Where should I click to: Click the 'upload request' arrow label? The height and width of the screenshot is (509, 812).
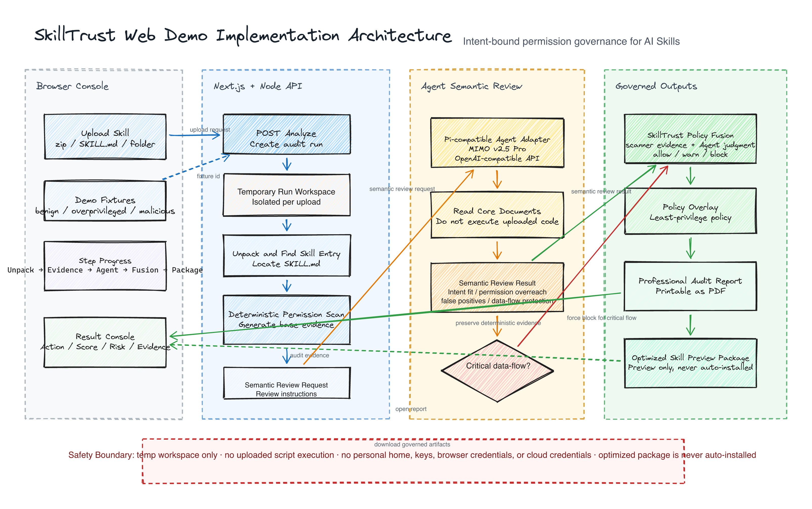coord(210,130)
